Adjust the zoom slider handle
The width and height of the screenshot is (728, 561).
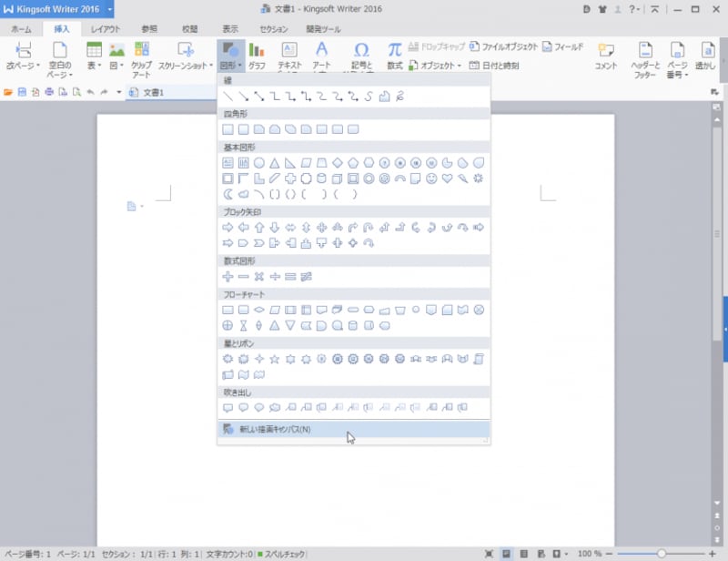(x=662, y=554)
